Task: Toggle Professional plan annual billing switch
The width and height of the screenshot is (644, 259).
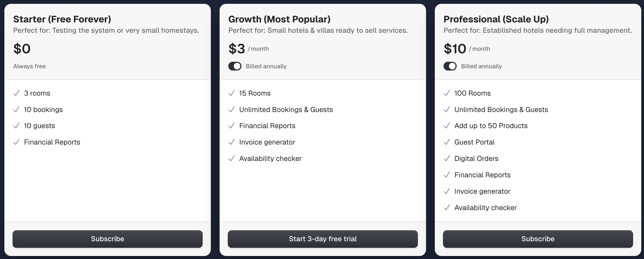Action: [450, 66]
